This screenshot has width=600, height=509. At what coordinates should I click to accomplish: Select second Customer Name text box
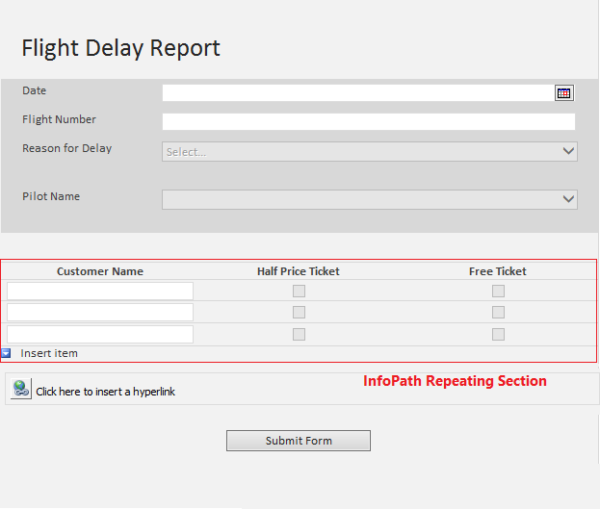click(100, 312)
